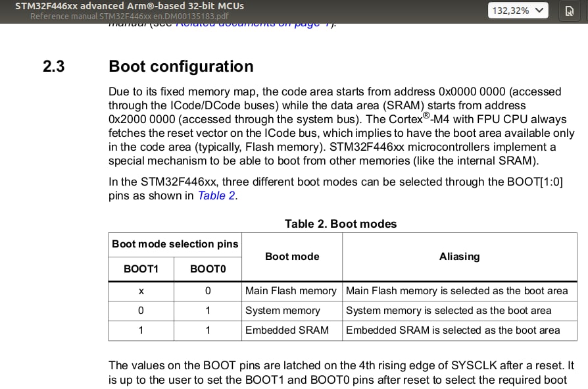588x389 pixels.
Task: Click the document title STM32F446xx advanced Arm-based MCUs
Action: 130,6
